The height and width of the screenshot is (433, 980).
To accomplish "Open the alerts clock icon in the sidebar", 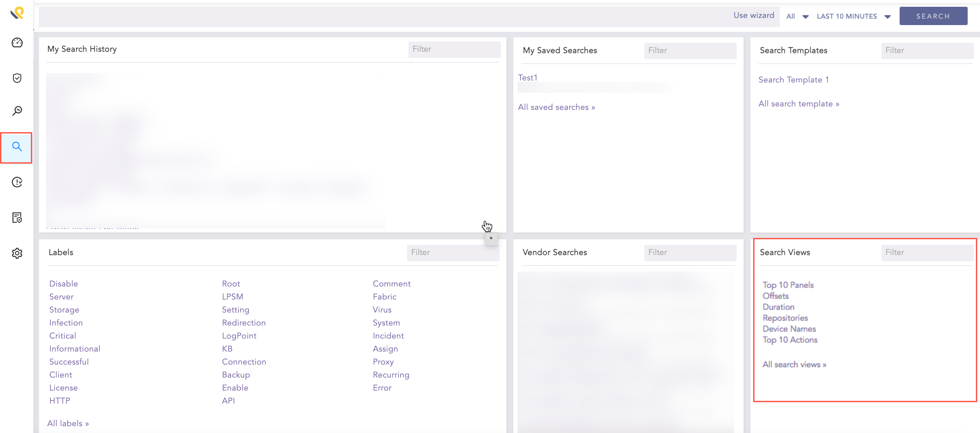I will pyautogui.click(x=17, y=182).
